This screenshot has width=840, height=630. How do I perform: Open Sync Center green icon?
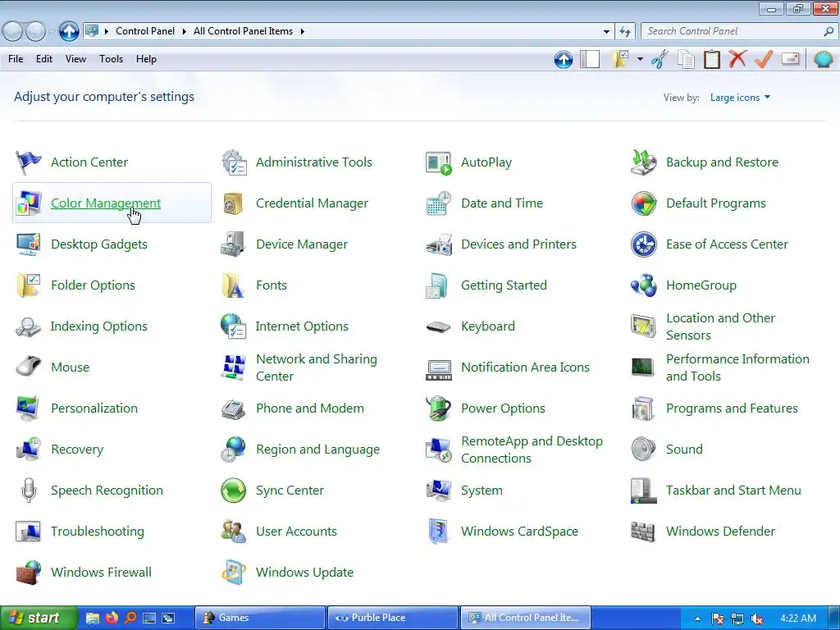233,491
